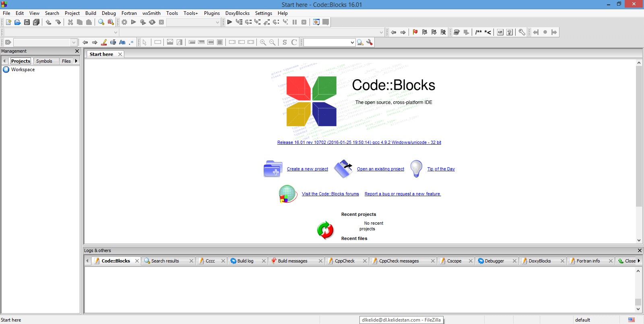Toggle regular expression .* search option
The image size is (644, 324).
(131, 42)
